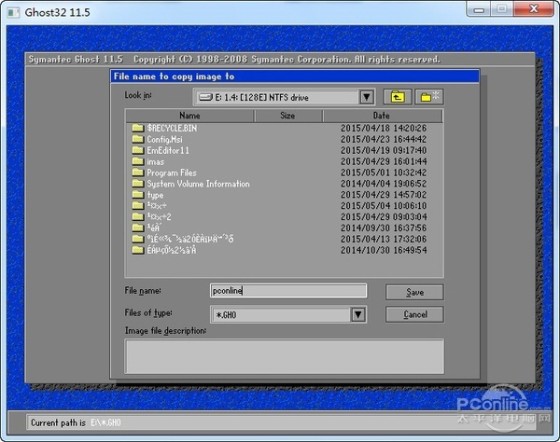
Task: Click the type folder name
Action: [x=155, y=195]
